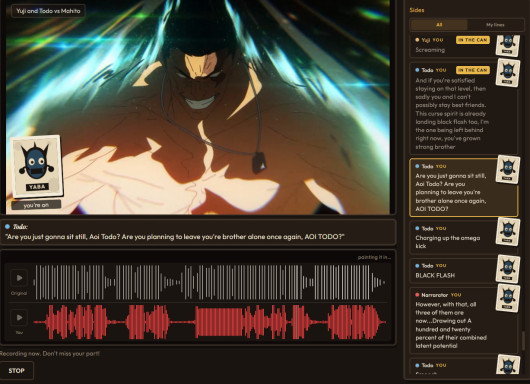
Task: Click the orange dot beside Yuji name
Action: point(417,40)
